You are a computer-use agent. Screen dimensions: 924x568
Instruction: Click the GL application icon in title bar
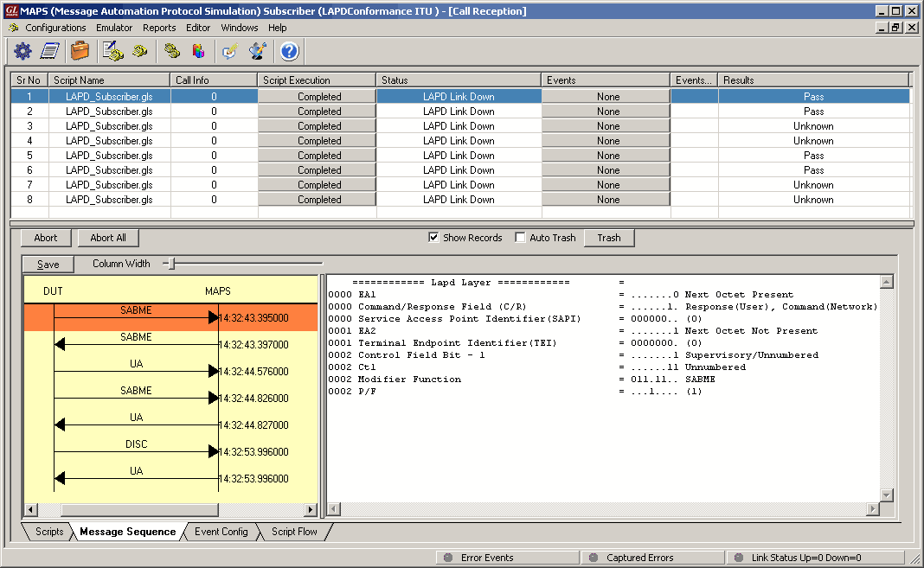(11, 10)
